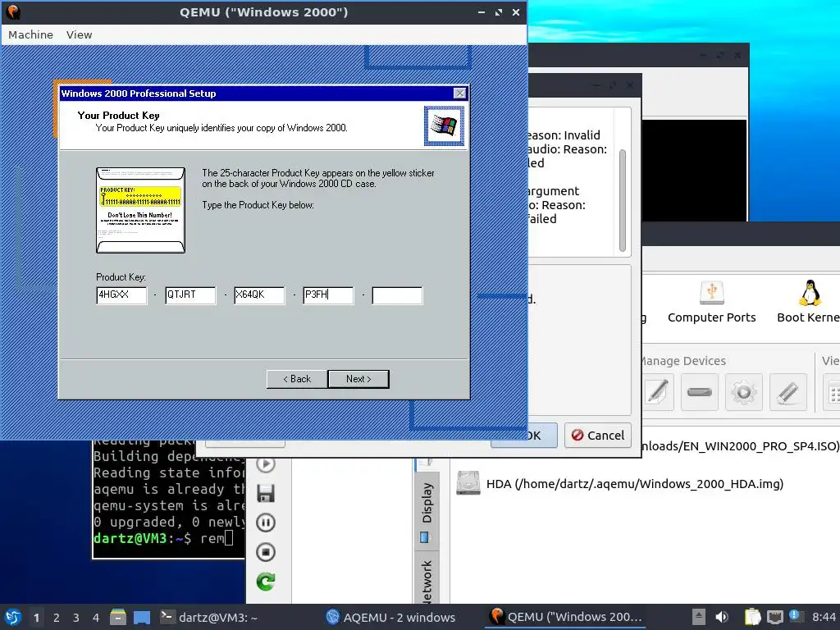Select third product key field containing X64QK

point(259,294)
